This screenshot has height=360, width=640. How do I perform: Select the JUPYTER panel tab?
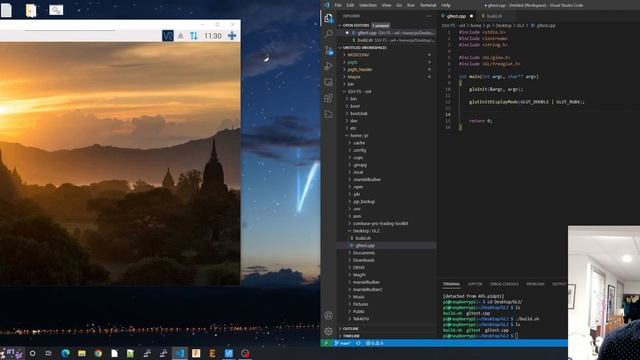[475, 284]
